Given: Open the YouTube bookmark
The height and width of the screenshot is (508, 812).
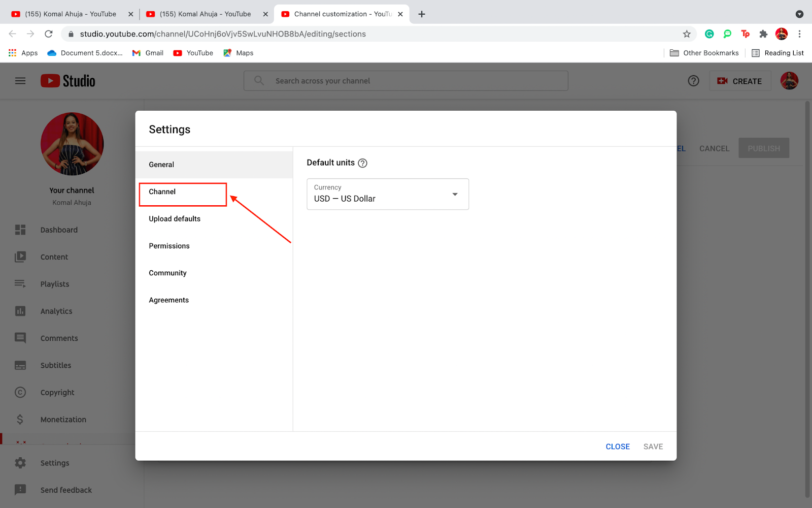Looking at the screenshot, I should click(x=193, y=53).
